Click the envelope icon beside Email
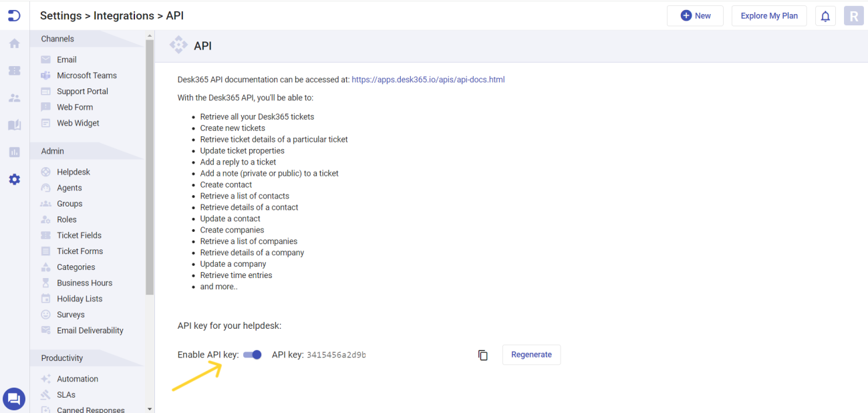This screenshot has height=413, width=868. tap(46, 59)
